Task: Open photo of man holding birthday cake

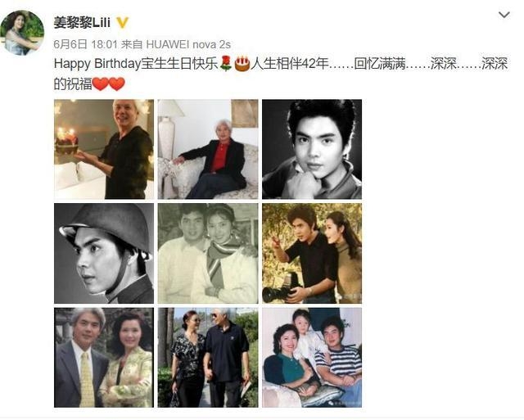Action: pyautogui.click(x=104, y=149)
